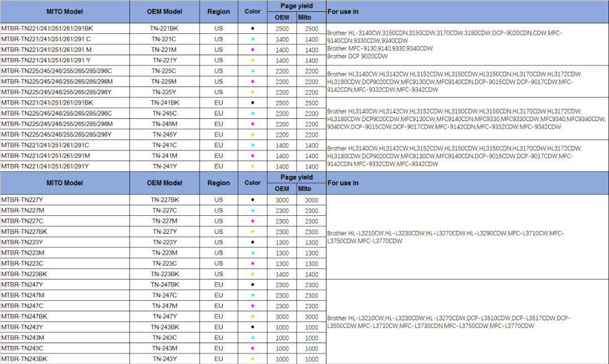Select the MTBR-TN247BK MITO model cell
This screenshot has height=364, width=609.
[x=65, y=316]
